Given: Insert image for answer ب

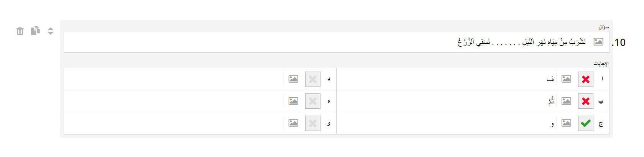Looking at the screenshot, I should tap(566, 101).
